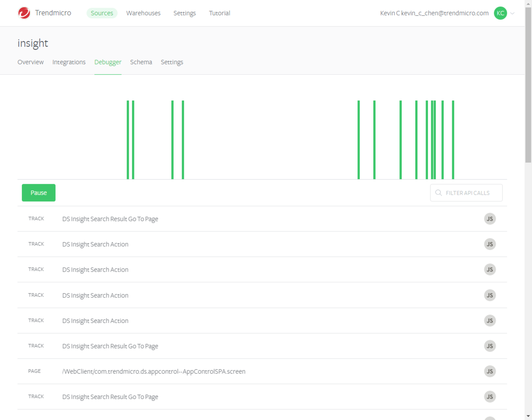Viewport: 532px width, 420px height.
Task: Open the PAGE event AppControlSPA.screen row
Action: tap(262, 371)
